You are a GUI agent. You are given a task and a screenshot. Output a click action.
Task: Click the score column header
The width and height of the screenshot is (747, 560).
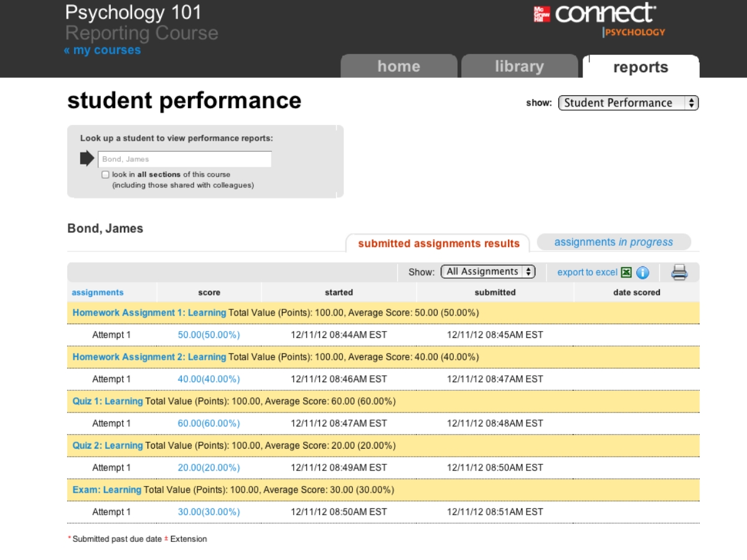point(209,292)
